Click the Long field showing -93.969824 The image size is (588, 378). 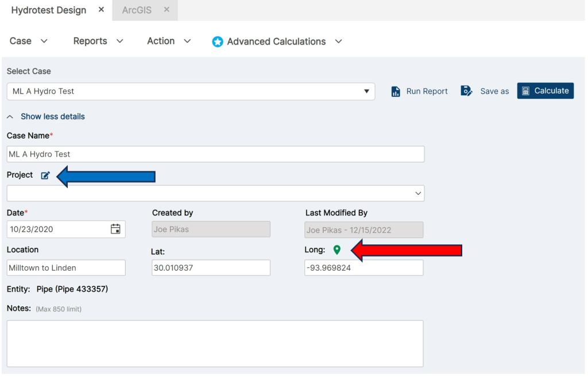pyautogui.click(x=363, y=268)
